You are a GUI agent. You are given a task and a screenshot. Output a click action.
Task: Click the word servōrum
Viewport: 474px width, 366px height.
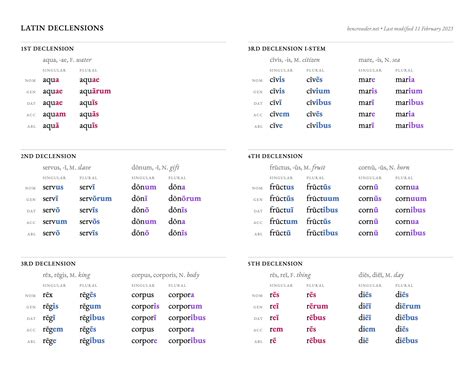click(96, 199)
